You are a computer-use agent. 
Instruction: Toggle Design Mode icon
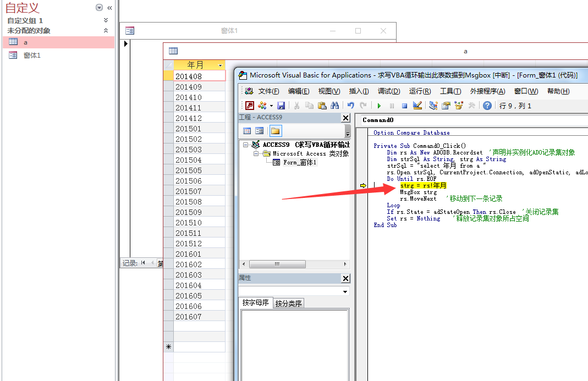417,106
